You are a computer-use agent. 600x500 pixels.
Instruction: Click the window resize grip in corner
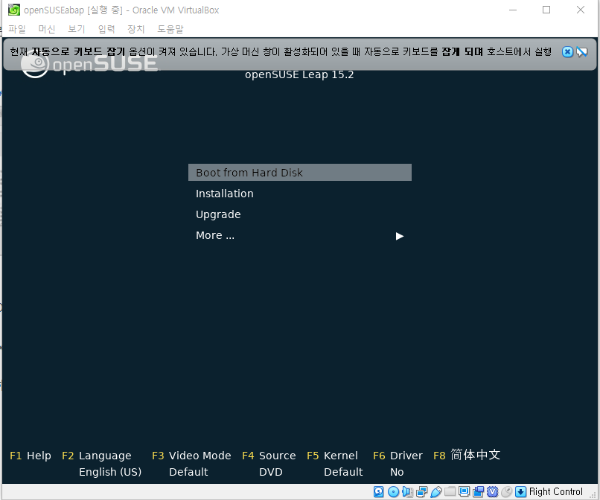(x=593, y=494)
